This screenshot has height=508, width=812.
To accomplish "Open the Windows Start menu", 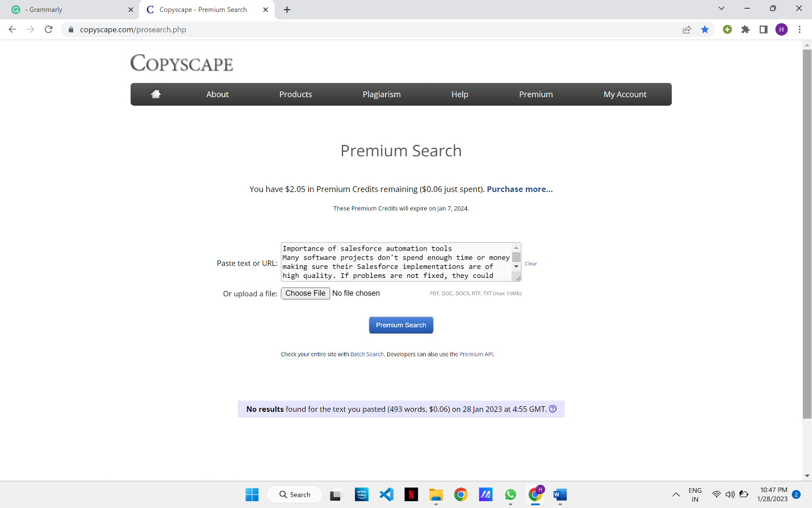I will (252, 495).
